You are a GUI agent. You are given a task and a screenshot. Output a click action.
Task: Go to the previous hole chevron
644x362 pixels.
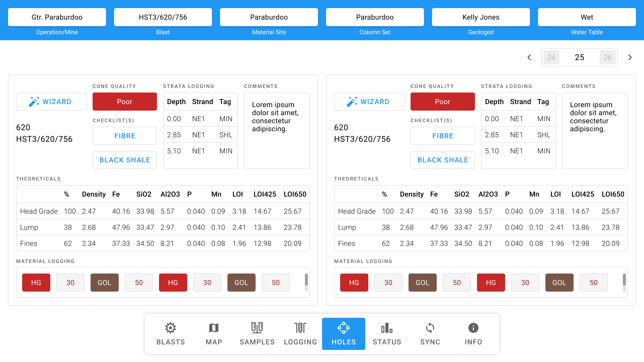click(529, 57)
